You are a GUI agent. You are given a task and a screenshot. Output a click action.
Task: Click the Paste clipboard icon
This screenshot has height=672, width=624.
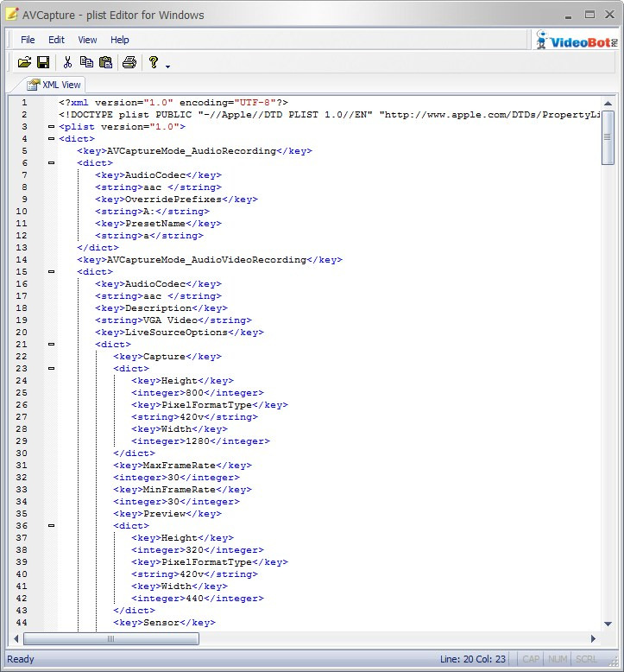tap(105, 62)
